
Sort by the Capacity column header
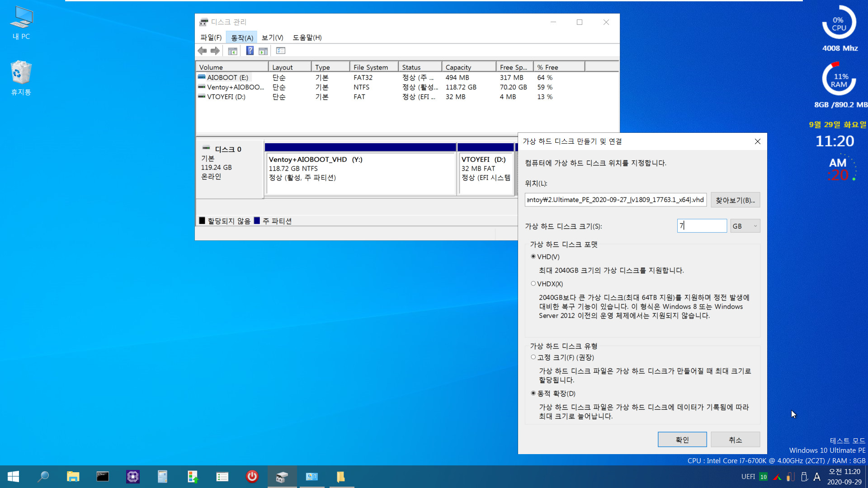point(469,67)
